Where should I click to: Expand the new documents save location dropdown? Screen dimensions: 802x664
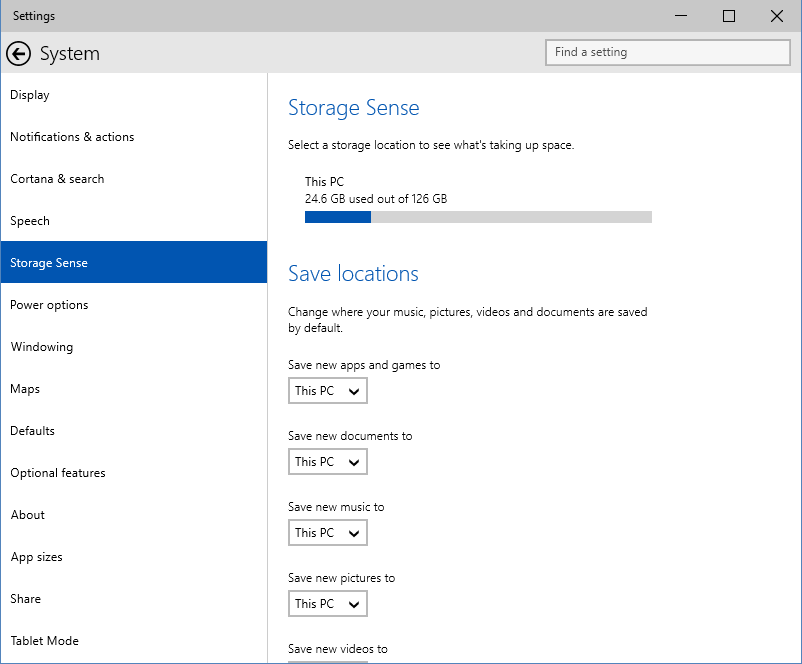327,462
